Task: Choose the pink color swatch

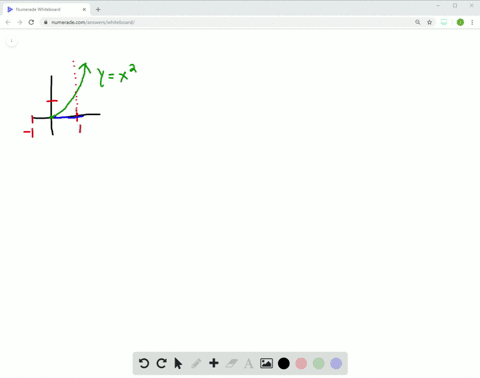Action: click(301, 363)
